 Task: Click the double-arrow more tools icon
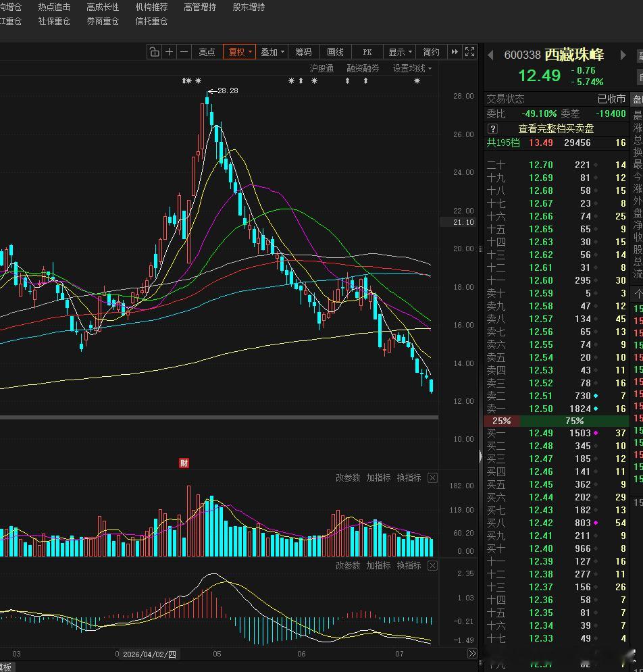coord(455,52)
